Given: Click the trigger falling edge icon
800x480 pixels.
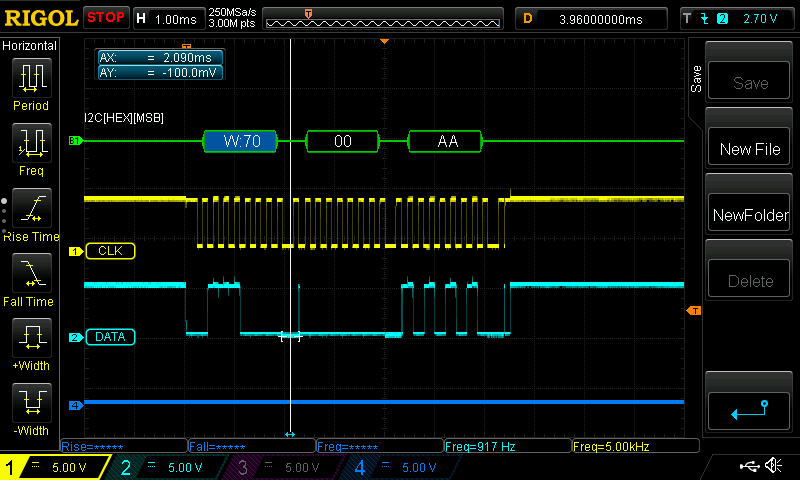Looking at the screenshot, I should 705,19.
